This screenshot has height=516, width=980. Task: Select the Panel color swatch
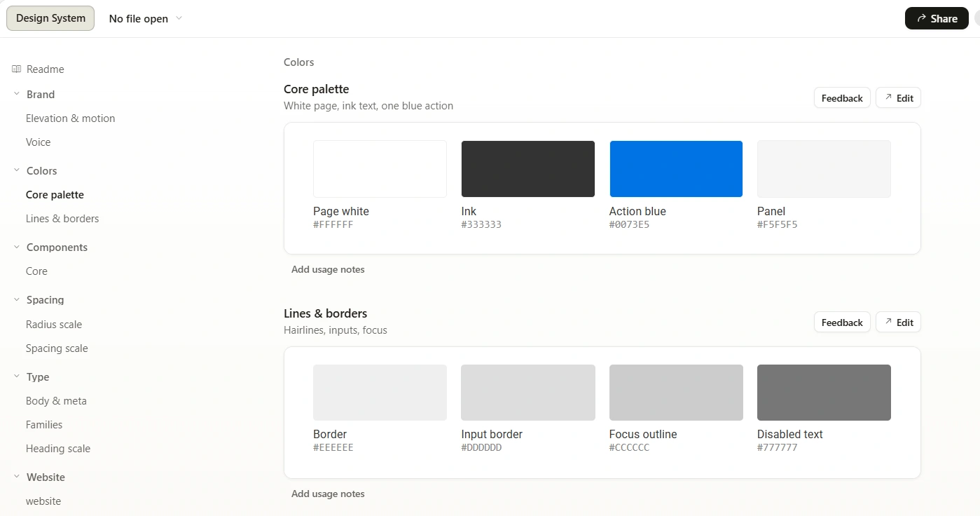(824, 169)
